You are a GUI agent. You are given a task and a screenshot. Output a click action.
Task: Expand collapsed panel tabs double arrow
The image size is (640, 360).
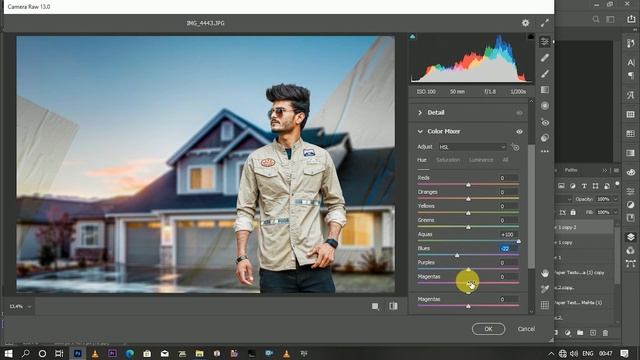(604, 171)
